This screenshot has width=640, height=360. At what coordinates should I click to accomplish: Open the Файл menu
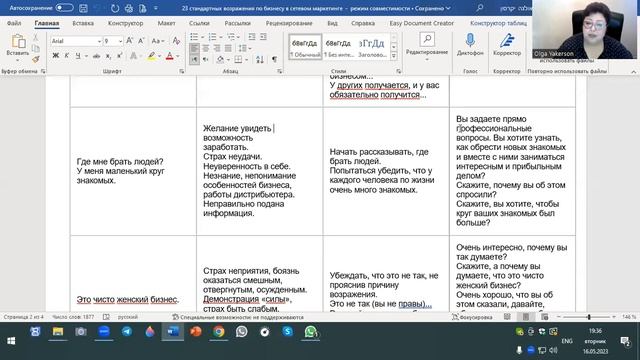pyautogui.click(x=14, y=23)
